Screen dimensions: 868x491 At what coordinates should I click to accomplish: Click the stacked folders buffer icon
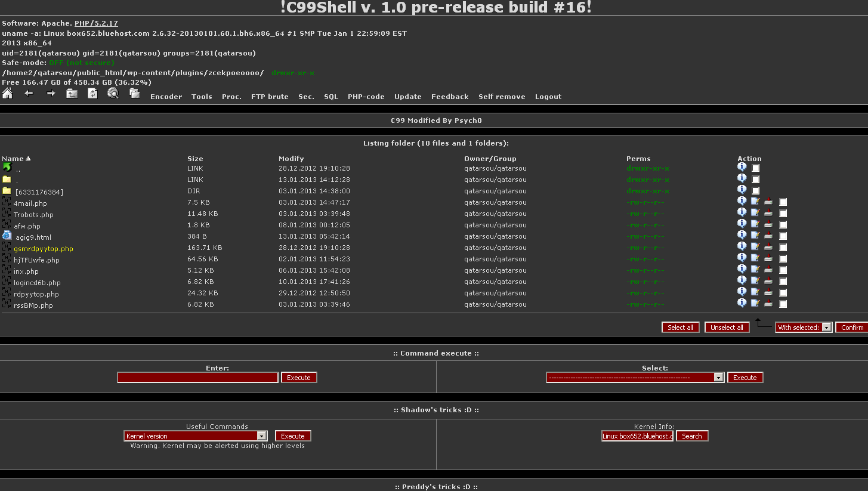[x=135, y=93]
